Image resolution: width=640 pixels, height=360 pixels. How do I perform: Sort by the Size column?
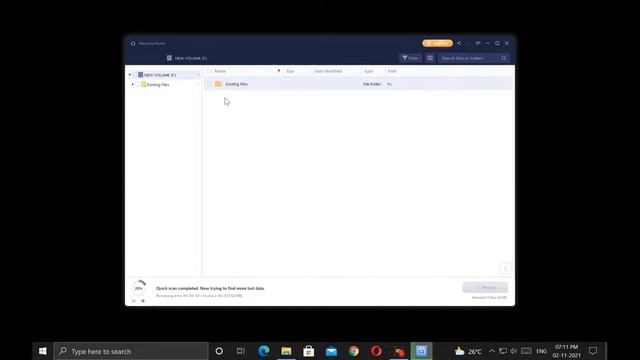pyautogui.click(x=290, y=71)
